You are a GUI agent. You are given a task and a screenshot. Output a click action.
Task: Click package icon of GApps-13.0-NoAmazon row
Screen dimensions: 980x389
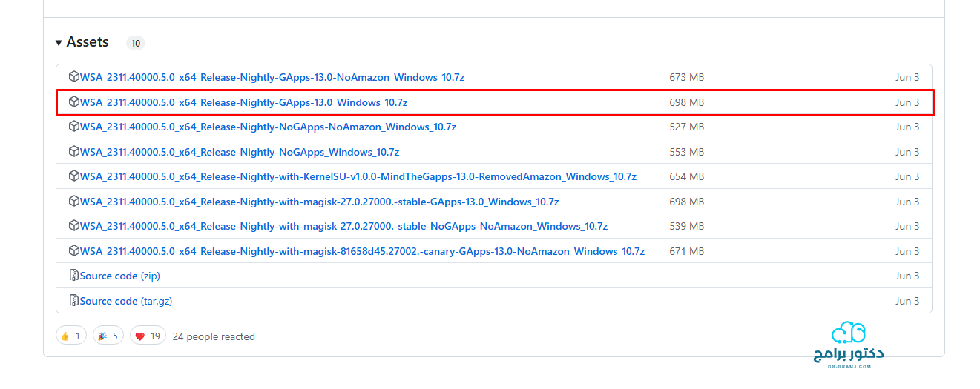tap(73, 77)
